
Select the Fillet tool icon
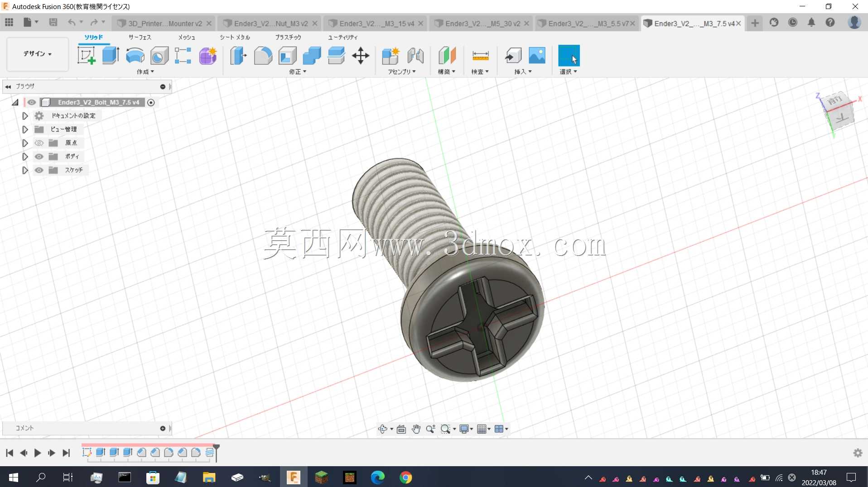[x=263, y=56]
